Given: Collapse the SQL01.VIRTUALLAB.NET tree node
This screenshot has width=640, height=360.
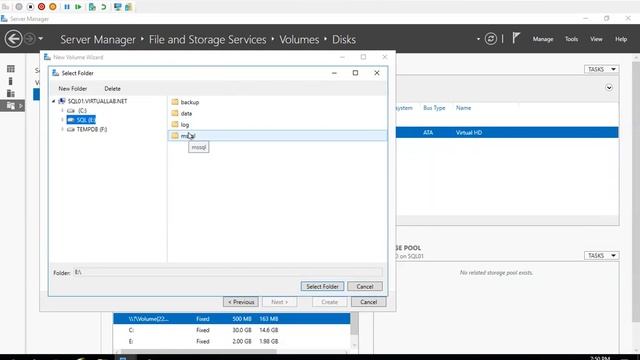Looking at the screenshot, I should click(53, 101).
